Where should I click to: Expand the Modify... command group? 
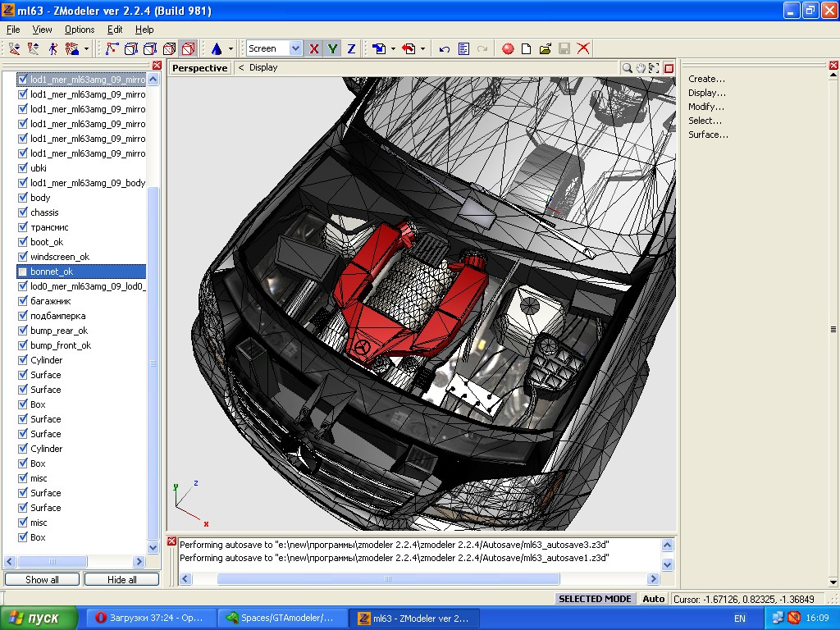click(x=705, y=107)
